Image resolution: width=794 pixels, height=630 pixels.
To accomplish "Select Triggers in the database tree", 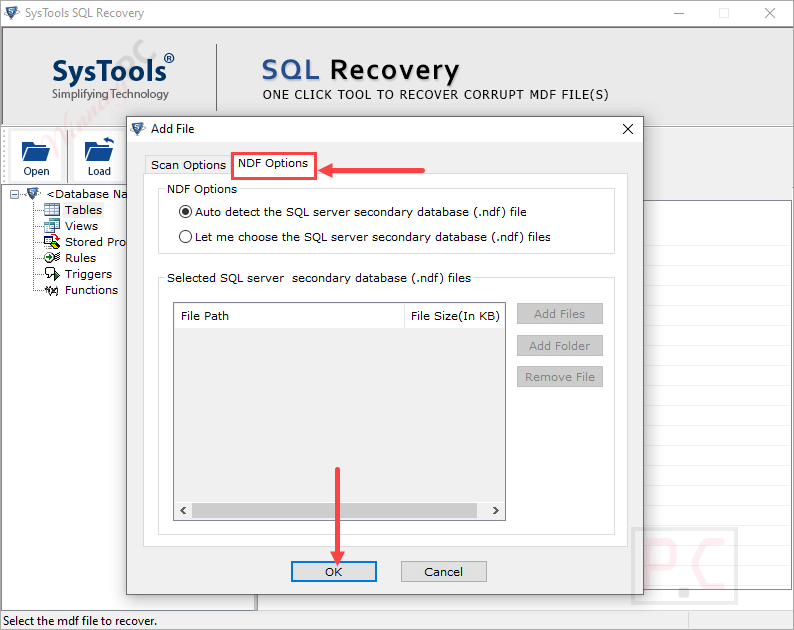I will 88,274.
